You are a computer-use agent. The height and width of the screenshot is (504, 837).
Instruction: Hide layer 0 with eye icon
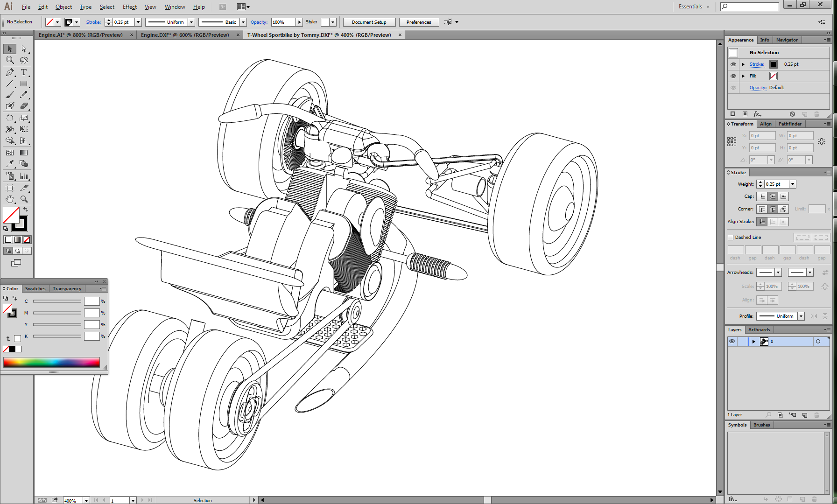(x=732, y=342)
